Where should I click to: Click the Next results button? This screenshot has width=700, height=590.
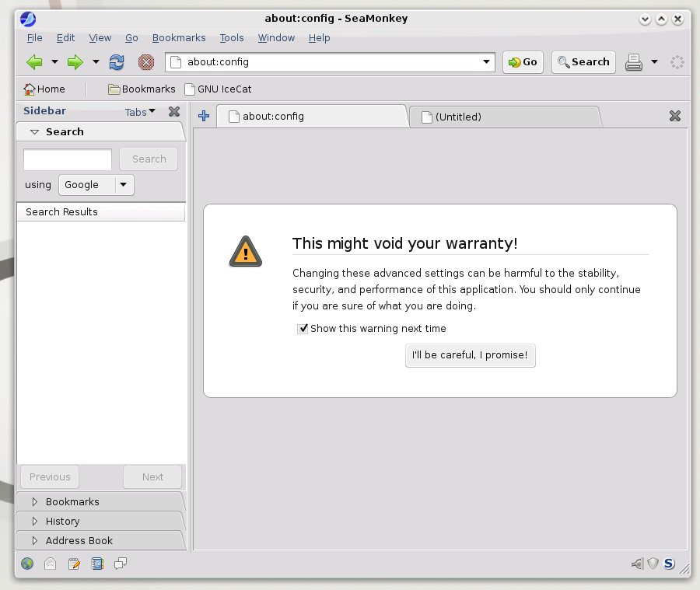tap(152, 477)
